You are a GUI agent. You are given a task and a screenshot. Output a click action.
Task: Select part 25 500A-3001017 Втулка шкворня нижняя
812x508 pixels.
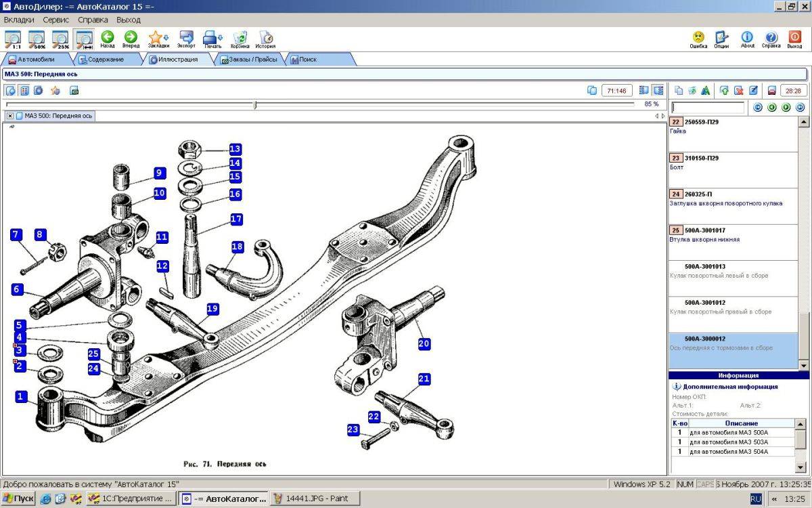(734, 242)
